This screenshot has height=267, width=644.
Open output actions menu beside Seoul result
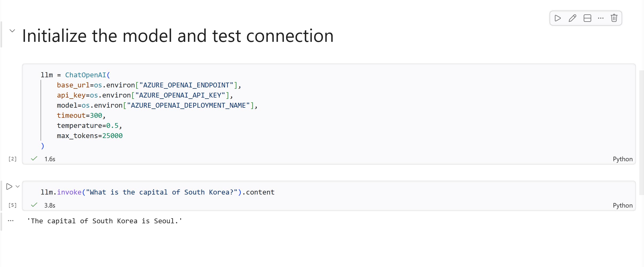pos(11,221)
